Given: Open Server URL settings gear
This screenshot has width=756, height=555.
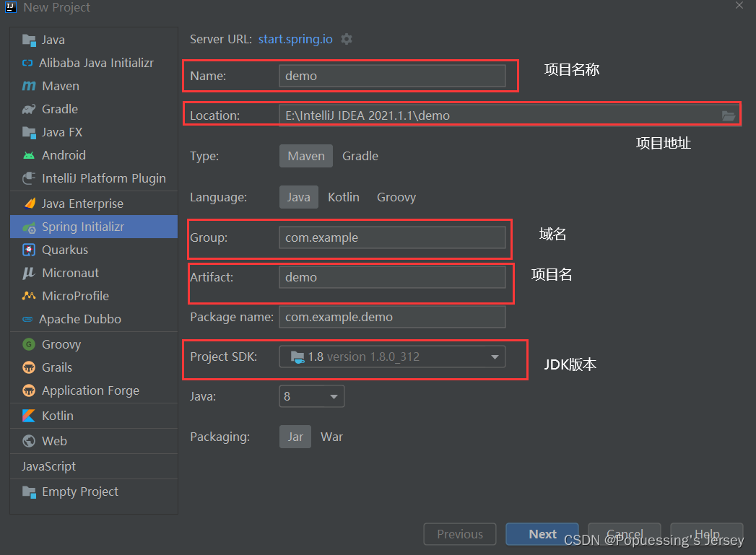Looking at the screenshot, I should coord(347,39).
